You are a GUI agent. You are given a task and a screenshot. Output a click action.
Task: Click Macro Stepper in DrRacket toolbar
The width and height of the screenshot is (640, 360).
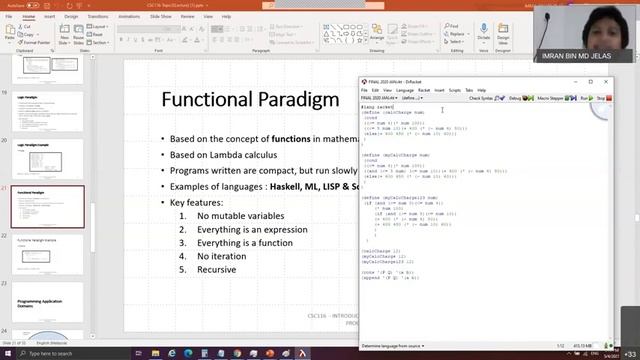pos(557,98)
